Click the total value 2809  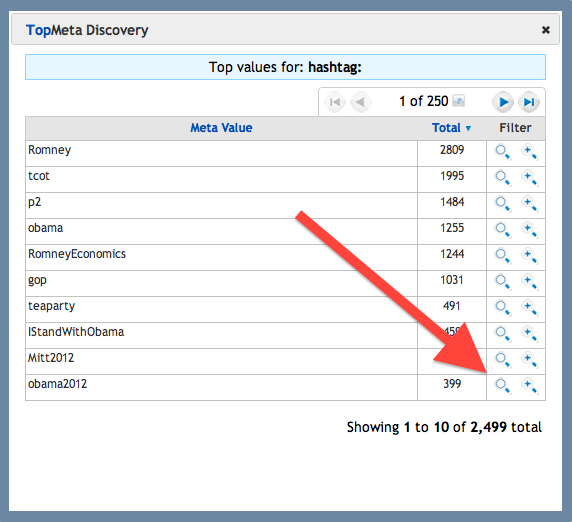[452, 150]
